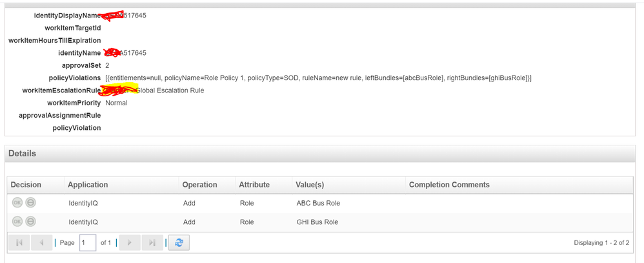Jump to the last page
Image resolution: width=644 pixels, height=263 pixels.
(x=152, y=242)
